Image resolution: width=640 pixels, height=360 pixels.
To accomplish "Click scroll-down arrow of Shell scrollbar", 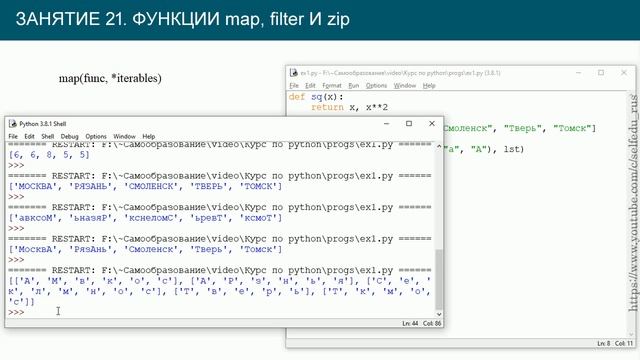I will point(439,314).
